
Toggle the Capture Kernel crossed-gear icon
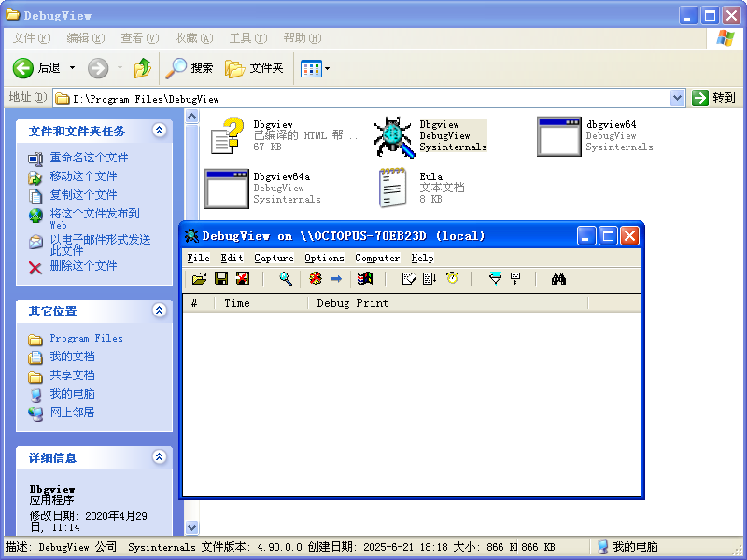[316, 278]
